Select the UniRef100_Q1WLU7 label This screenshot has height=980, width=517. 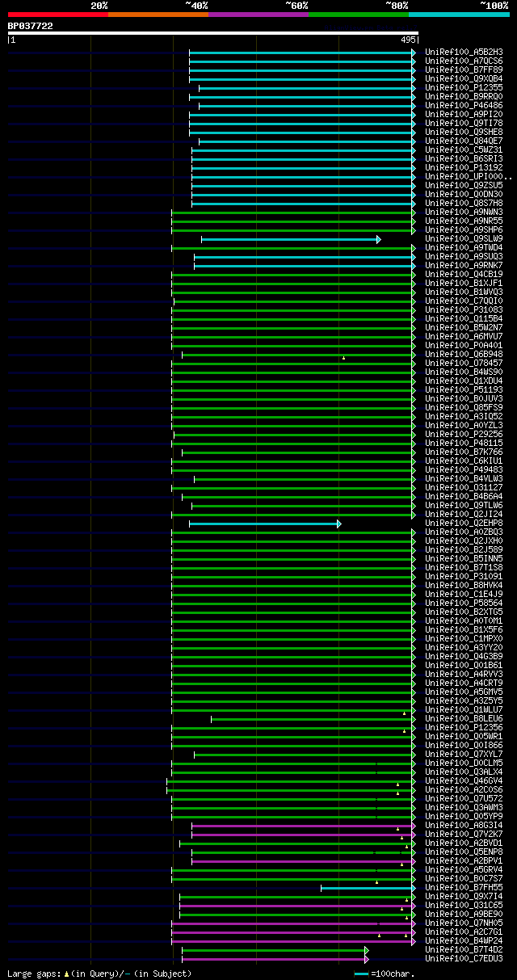(x=464, y=709)
